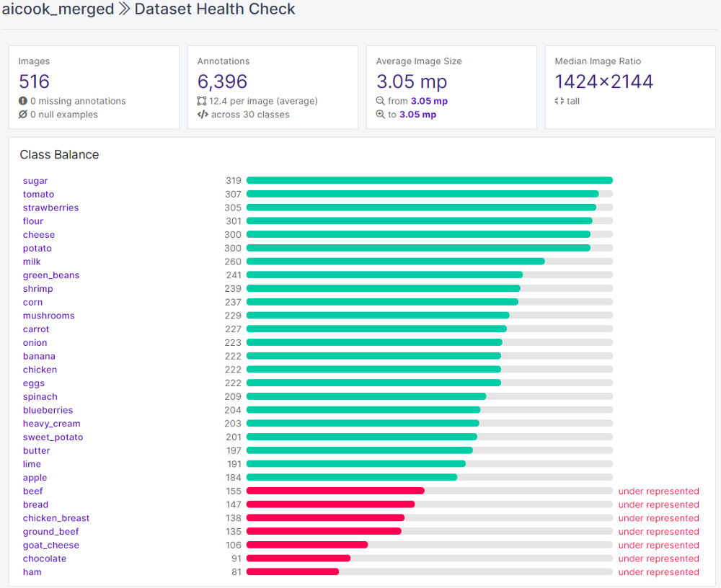Click the "aicook_merged" breadcrumb title
The image size is (721, 588).
(58, 9)
